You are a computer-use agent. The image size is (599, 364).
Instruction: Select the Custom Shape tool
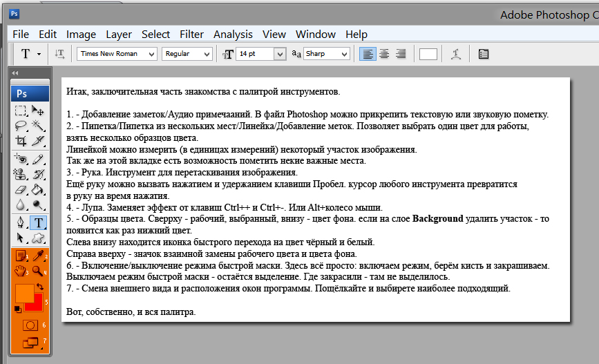tap(38, 238)
